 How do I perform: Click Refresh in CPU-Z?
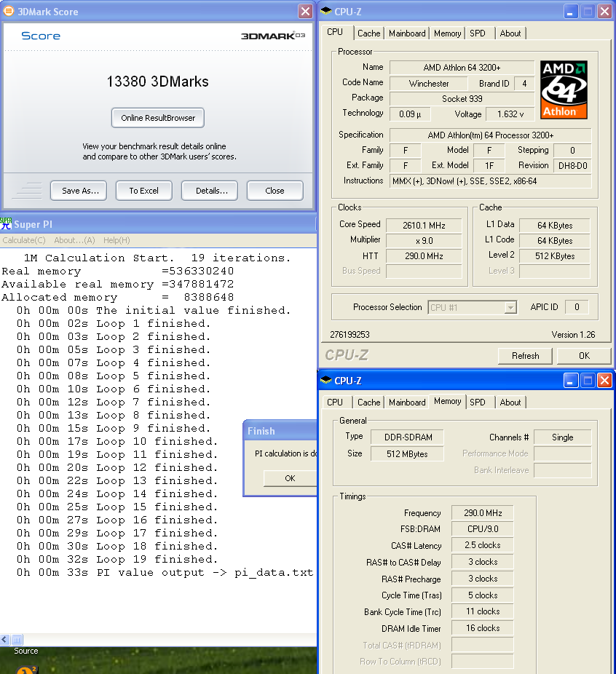click(x=525, y=356)
